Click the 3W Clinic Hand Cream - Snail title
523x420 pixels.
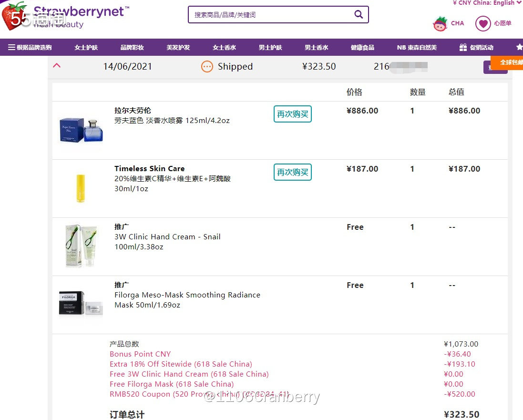tap(167, 237)
